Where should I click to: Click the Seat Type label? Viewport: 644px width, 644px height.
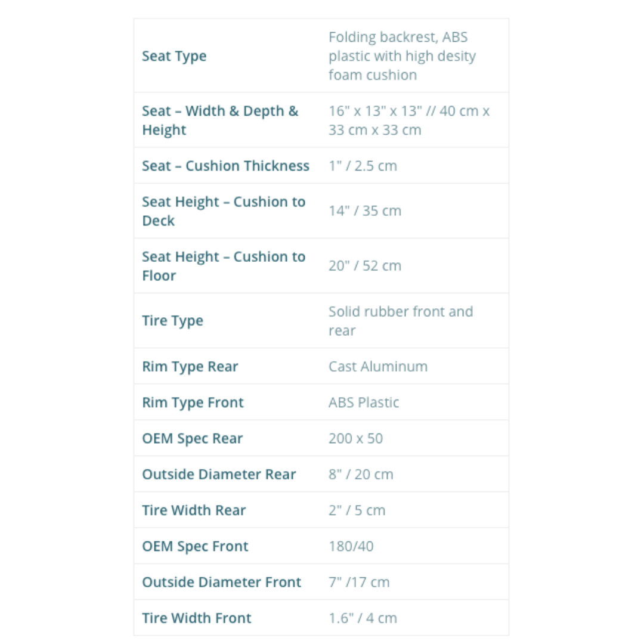[x=174, y=56]
